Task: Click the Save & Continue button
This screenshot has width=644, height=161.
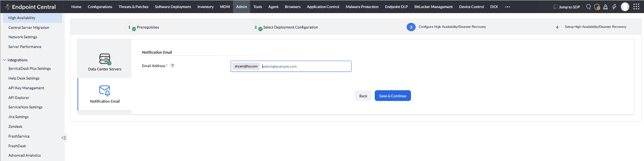Action: [x=393, y=96]
